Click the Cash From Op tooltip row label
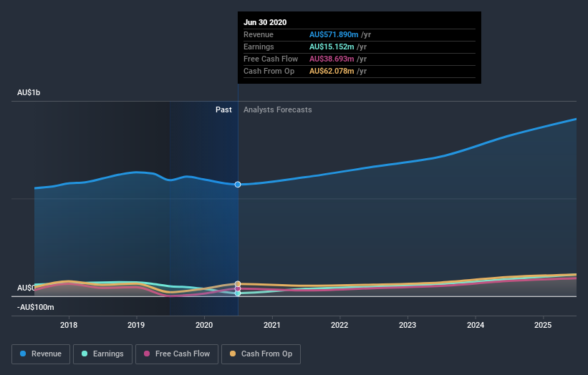 tap(269, 71)
